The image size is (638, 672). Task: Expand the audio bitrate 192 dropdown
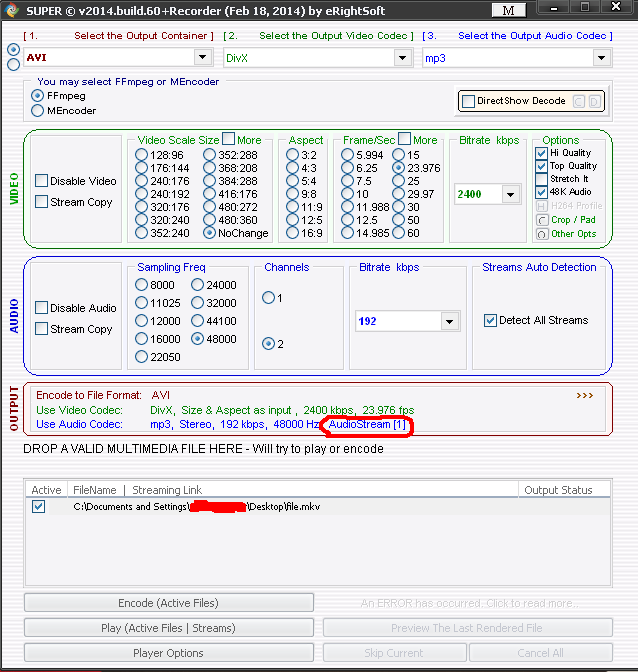click(x=449, y=321)
